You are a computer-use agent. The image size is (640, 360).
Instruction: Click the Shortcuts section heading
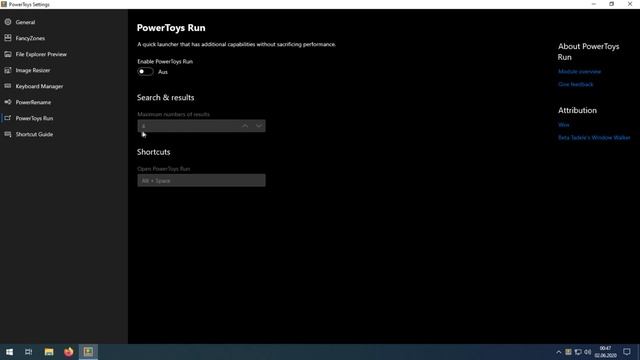tap(153, 152)
